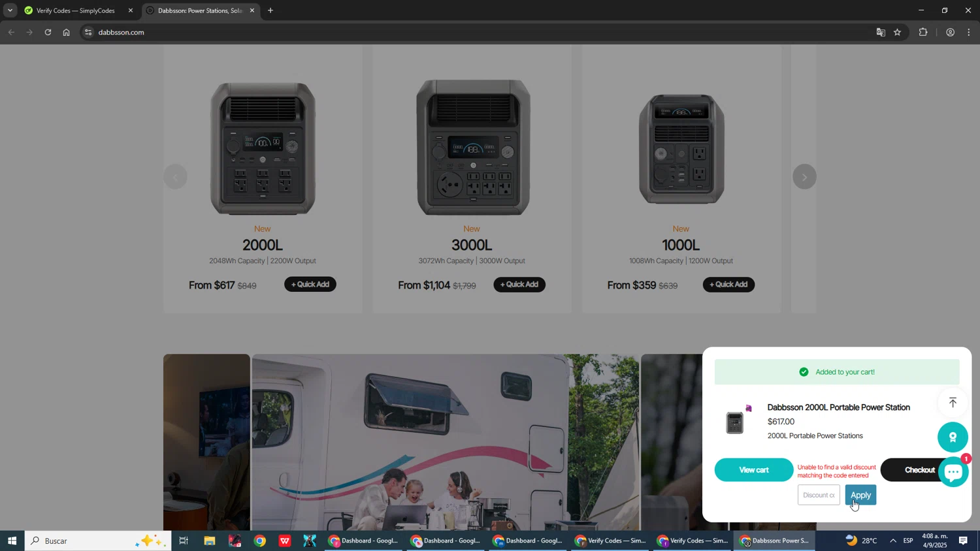The width and height of the screenshot is (980, 551).
Task: Open the Chrome three-dot menu
Action: click(969, 32)
